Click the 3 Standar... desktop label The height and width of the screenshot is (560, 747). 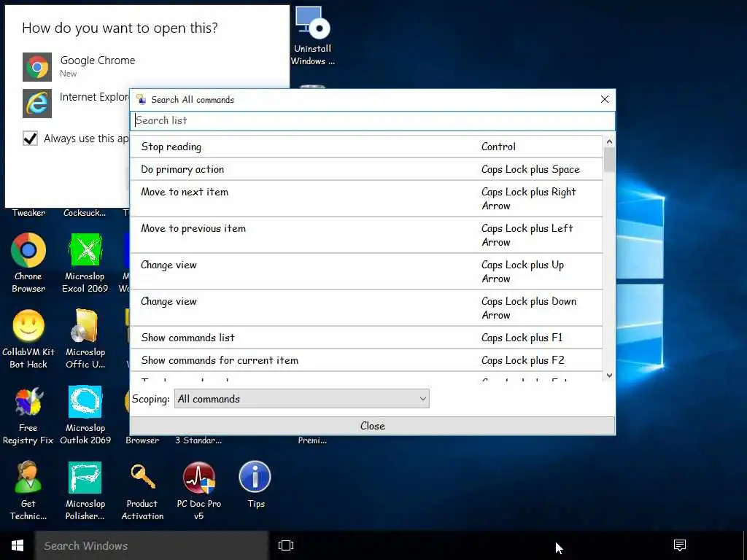[x=198, y=440]
